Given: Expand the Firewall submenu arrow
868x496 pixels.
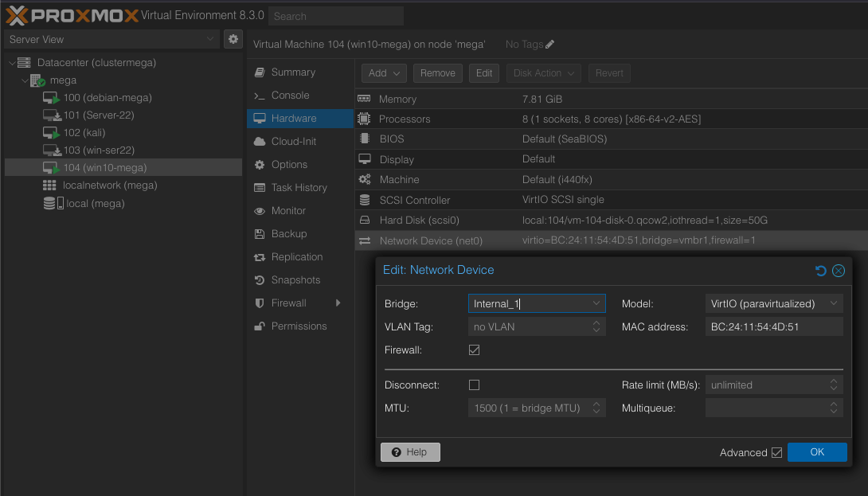Looking at the screenshot, I should tap(338, 303).
